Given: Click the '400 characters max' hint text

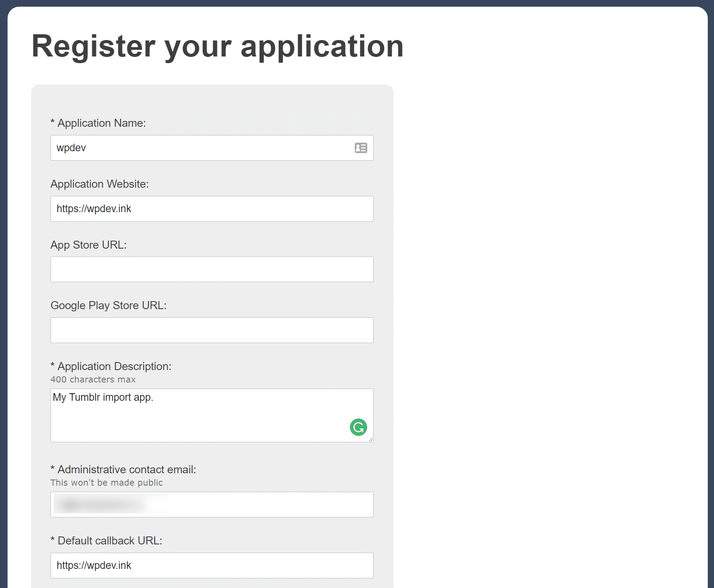Looking at the screenshot, I should pyautogui.click(x=93, y=379).
